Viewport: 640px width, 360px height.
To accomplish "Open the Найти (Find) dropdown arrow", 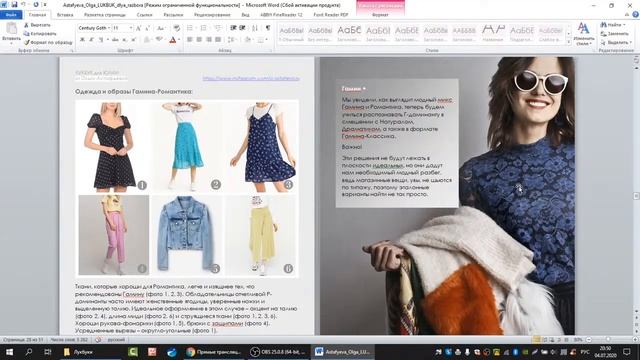I will (x=625, y=25).
